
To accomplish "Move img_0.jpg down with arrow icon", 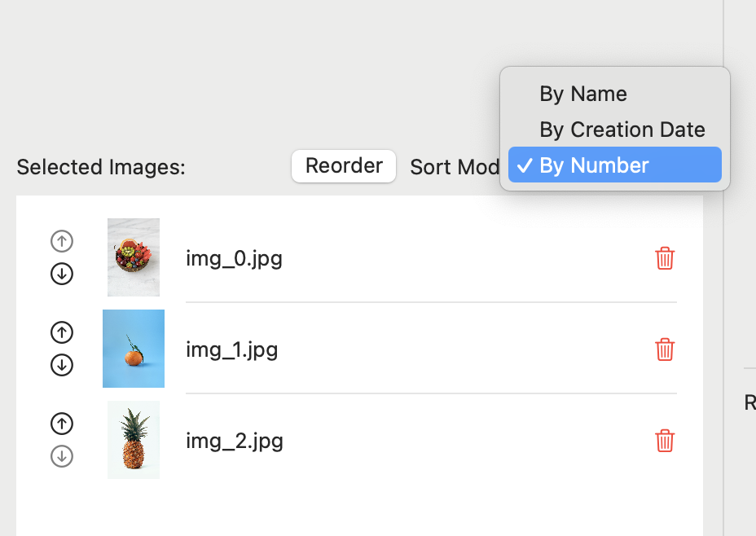I will click(x=62, y=274).
